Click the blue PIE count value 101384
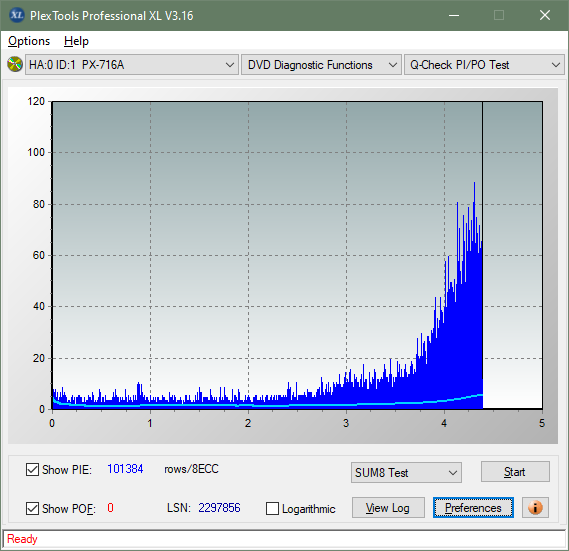The image size is (569, 551). click(125, 469)
